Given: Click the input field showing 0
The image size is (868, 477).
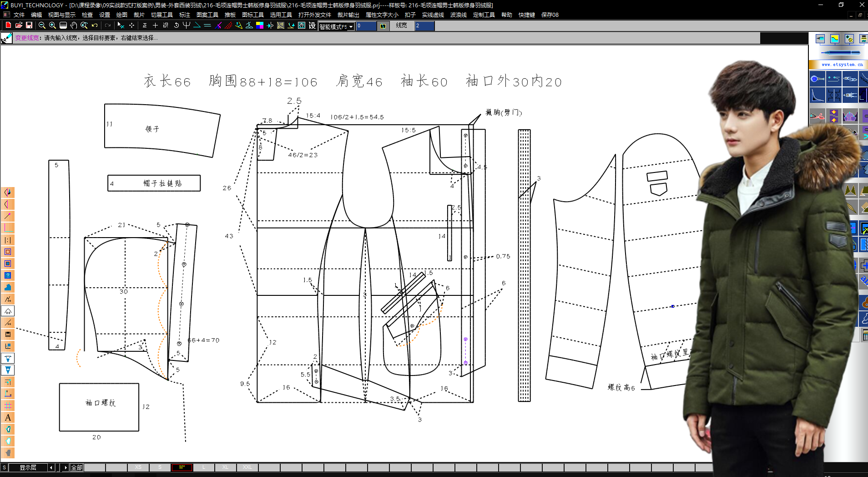Looking at the screenshot, I should click(x=367, y=26).
